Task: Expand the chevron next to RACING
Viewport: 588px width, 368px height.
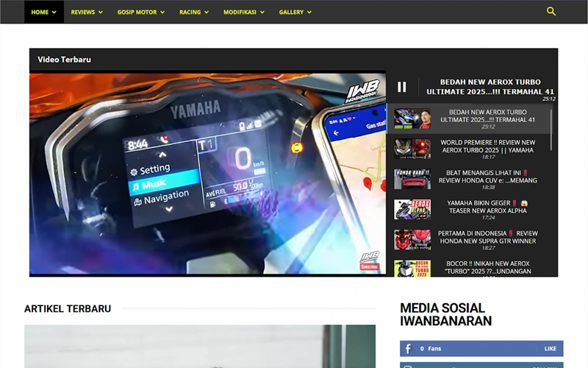Action: tap(207, 13)
